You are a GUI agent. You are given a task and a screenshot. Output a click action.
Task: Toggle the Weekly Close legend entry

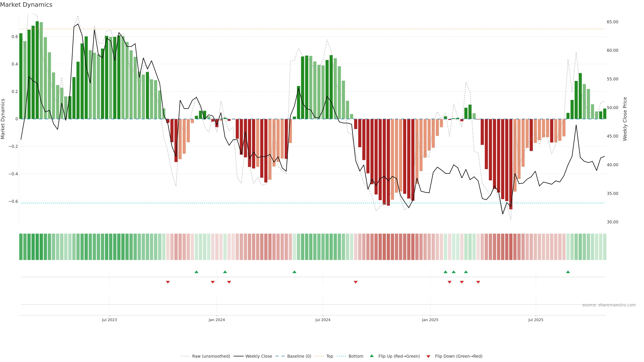tap(258, 356)
